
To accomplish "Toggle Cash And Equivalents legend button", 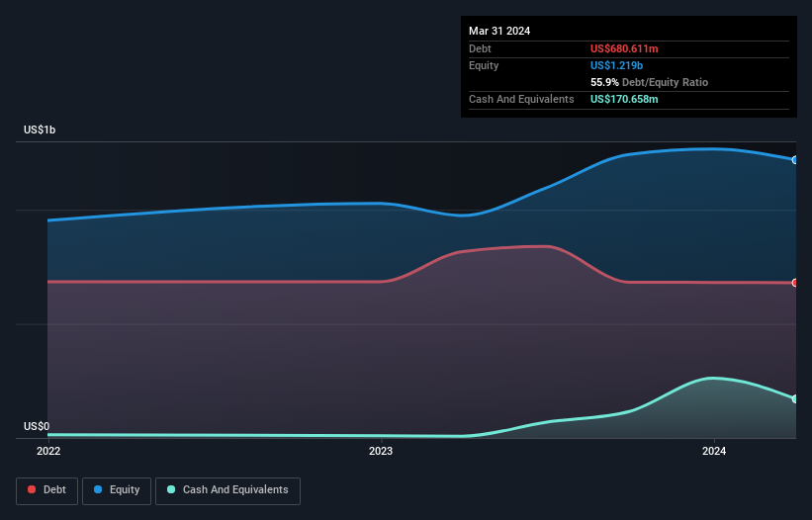I will (x=227, y=491).
